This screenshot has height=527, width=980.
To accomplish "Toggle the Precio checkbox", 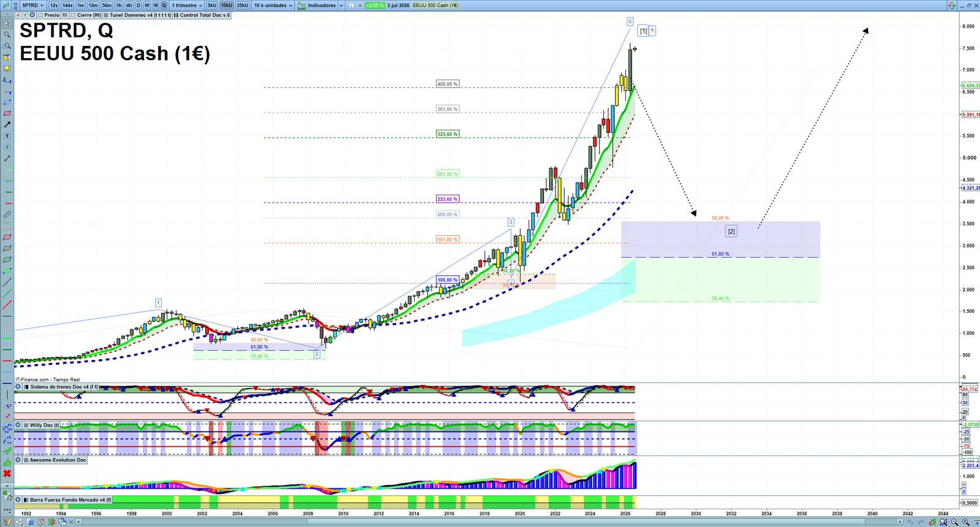I will (x=40, y=15).
